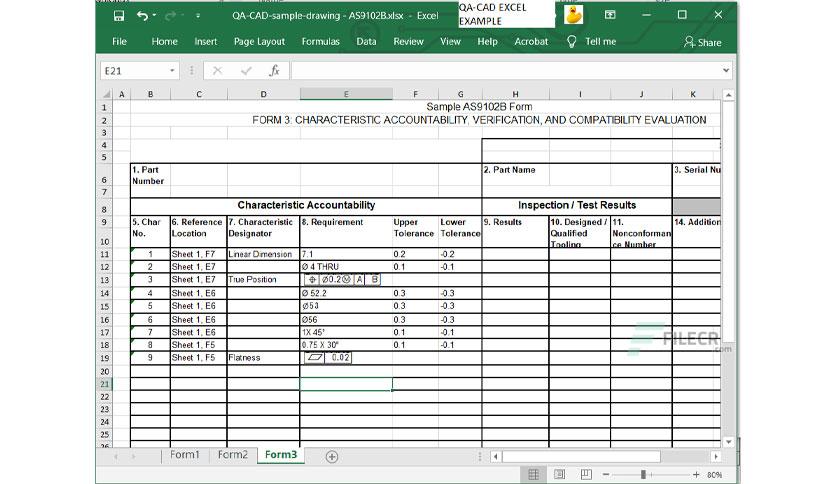Click the zoom in plus button

click(x=696, y=474)
